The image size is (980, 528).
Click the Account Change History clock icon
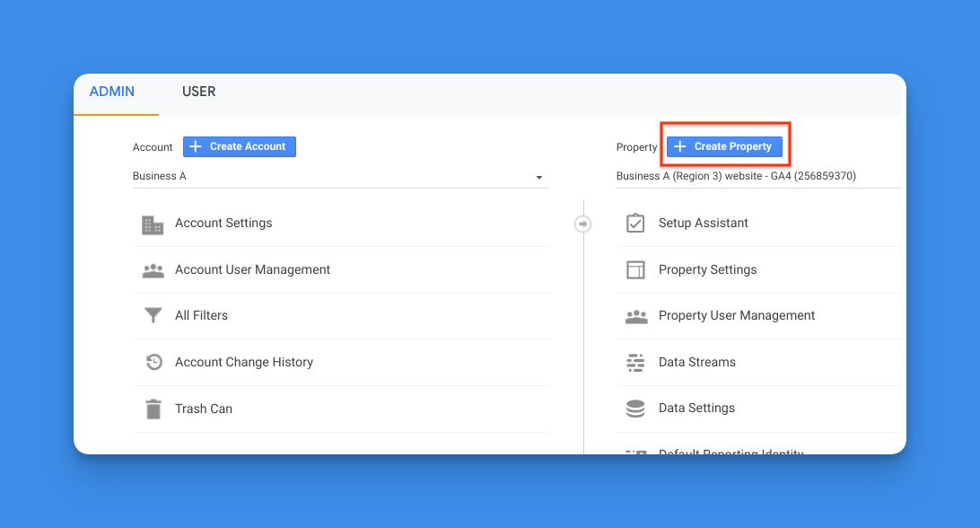pyautogui.click(x=153, y=362)
